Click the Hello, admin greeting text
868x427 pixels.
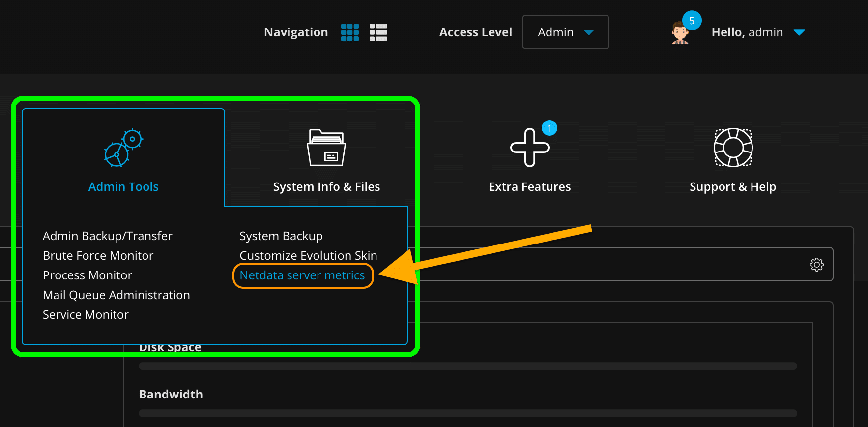[x=747, y=32]
